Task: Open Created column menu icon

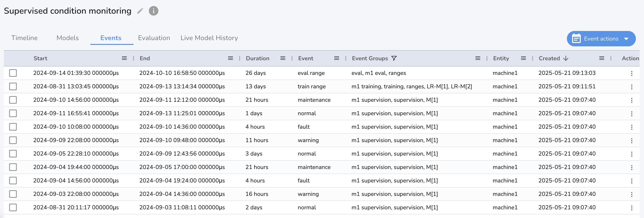Action: tap(601, 58)
